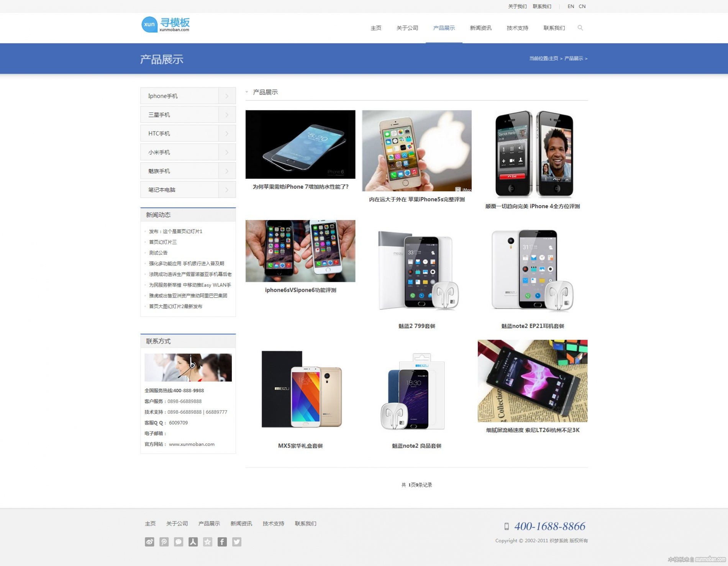Expand the chevron beside 小米手机
This screenshot has width=728, height=566.
[x=227, y=152]
